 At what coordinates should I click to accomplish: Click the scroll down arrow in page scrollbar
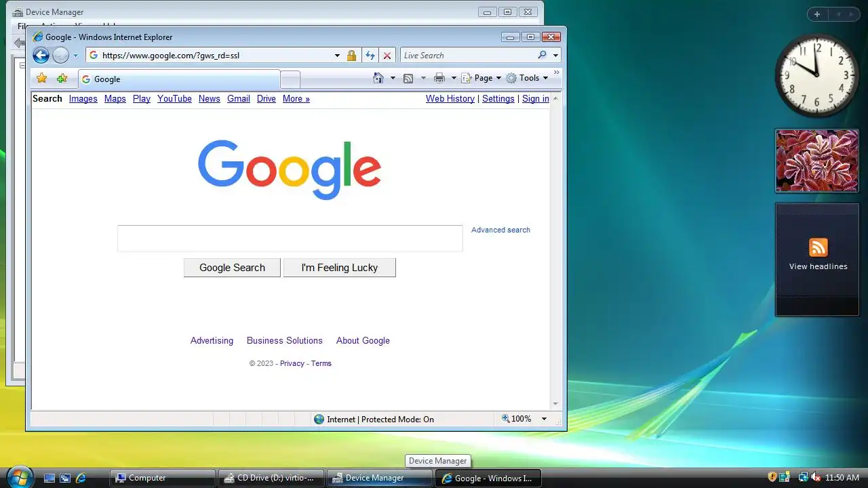coord(556,404)
